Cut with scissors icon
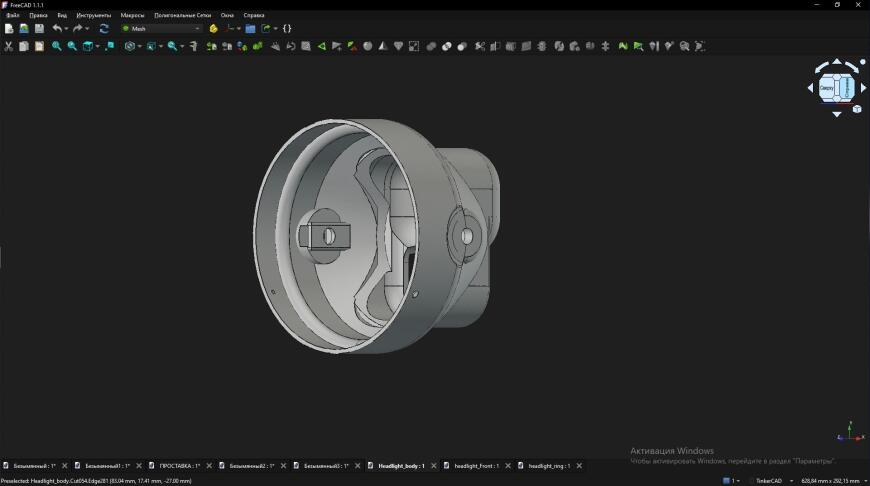 click(8, 46)
